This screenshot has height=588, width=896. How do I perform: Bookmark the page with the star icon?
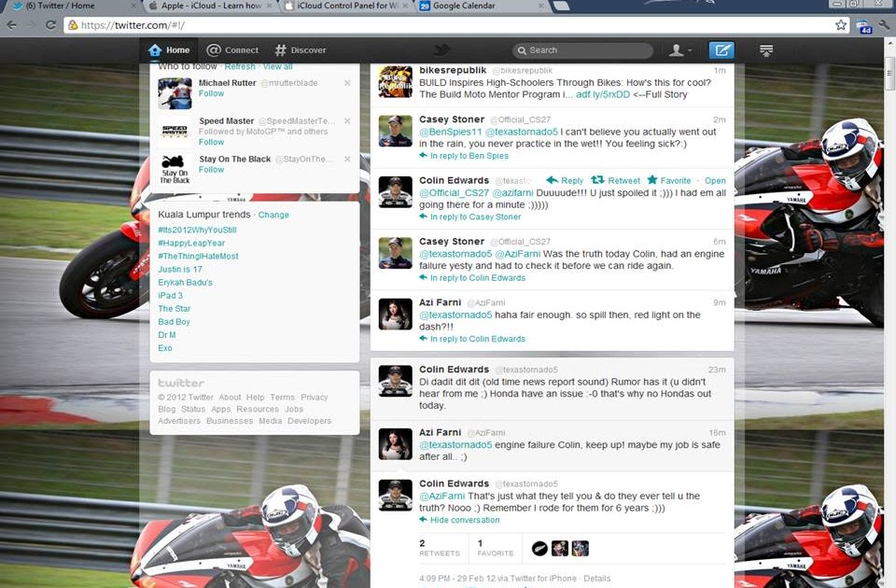pos(841,25)
